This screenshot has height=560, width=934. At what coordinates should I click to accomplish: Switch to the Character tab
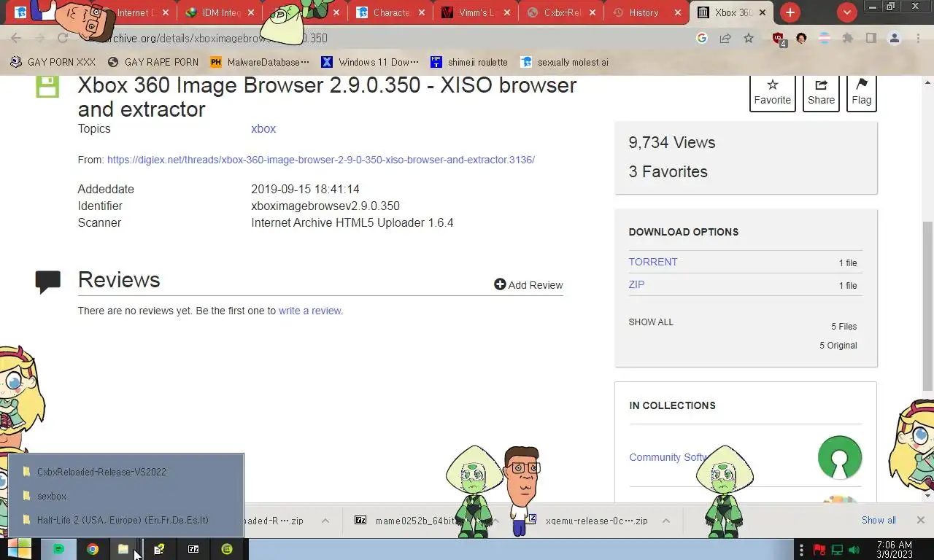[x=390, y=12]
